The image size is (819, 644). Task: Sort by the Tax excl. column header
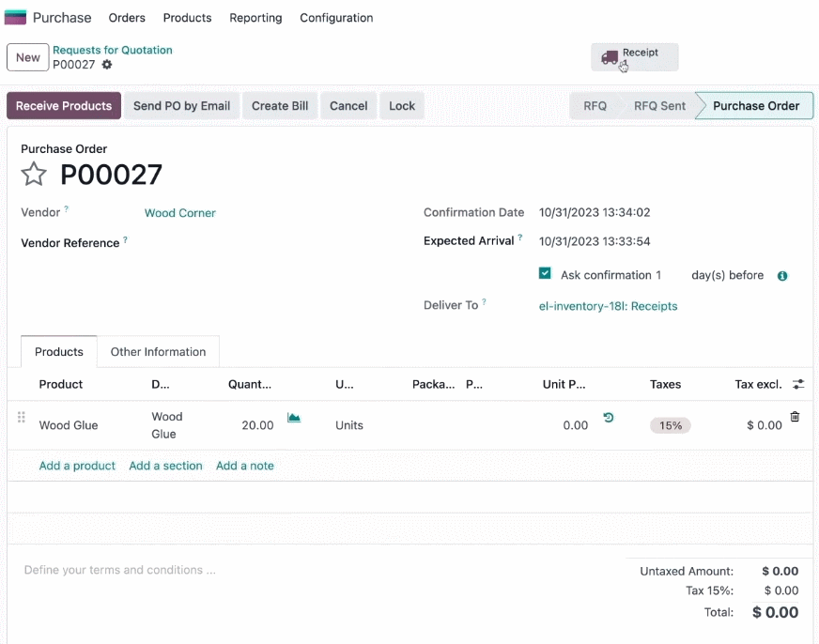tap(758, 384)
